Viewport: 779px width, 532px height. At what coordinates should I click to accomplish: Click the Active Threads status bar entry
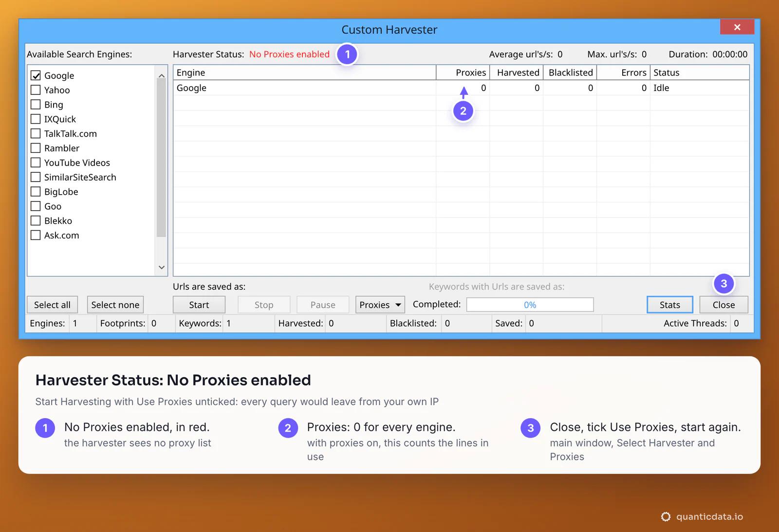tap(701, 323)
